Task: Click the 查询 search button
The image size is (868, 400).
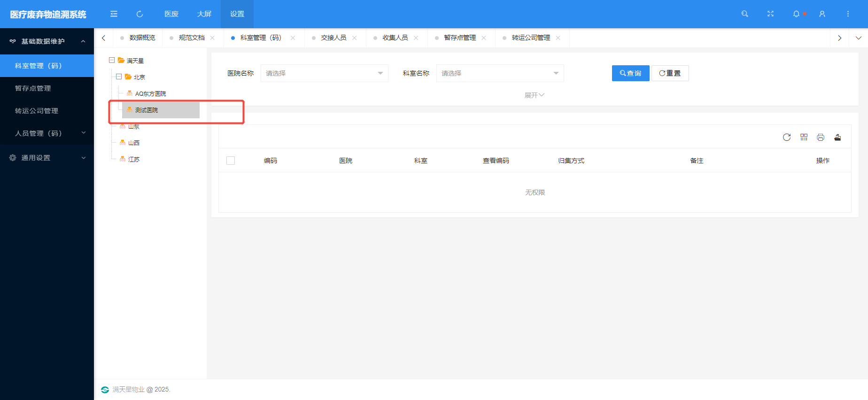Action: coord(631,73)
